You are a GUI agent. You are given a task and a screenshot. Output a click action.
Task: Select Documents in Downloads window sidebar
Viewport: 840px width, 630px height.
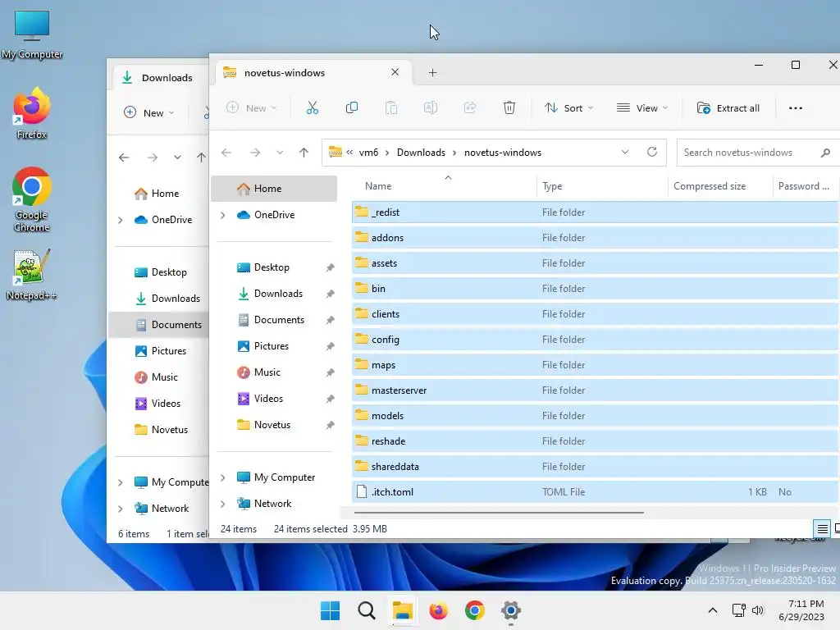158,325
